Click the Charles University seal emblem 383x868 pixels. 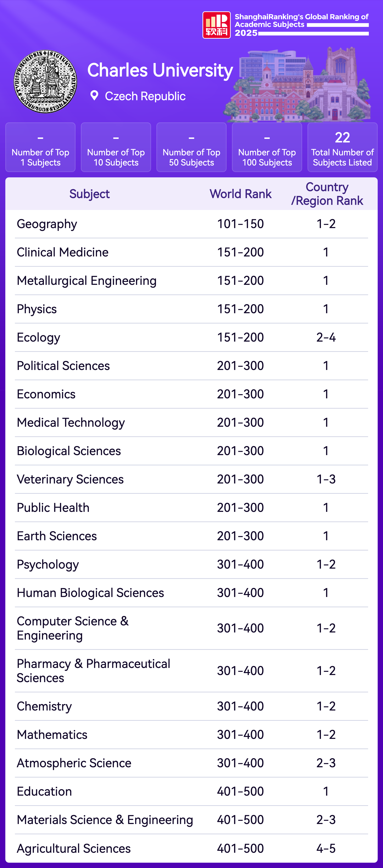click(45, 82)
